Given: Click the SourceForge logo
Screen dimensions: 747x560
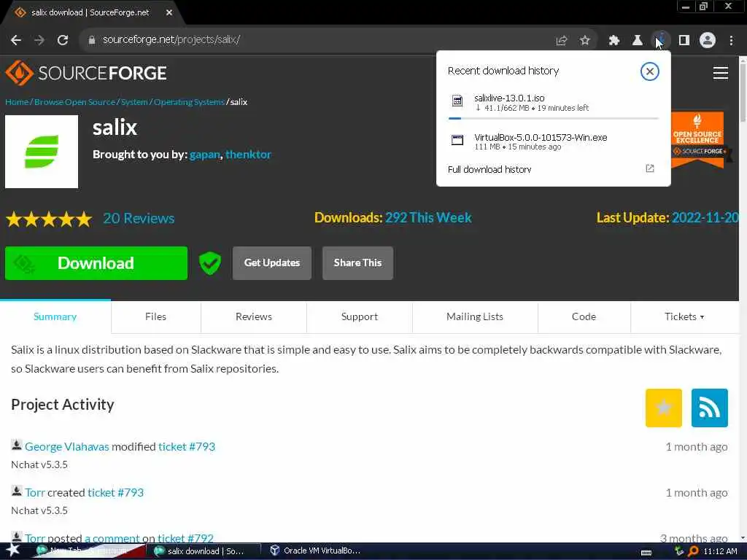Looking at the screenshot, I should 86,73.
